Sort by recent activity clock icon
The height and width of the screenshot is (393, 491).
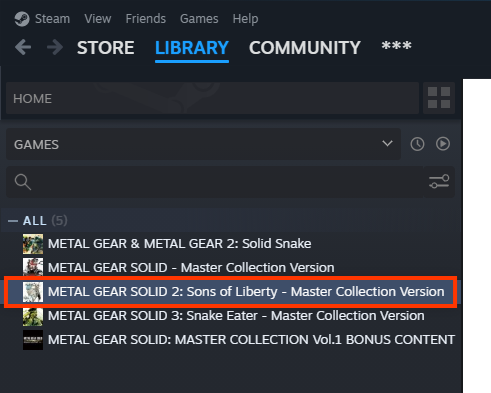[x=417, y=144]
